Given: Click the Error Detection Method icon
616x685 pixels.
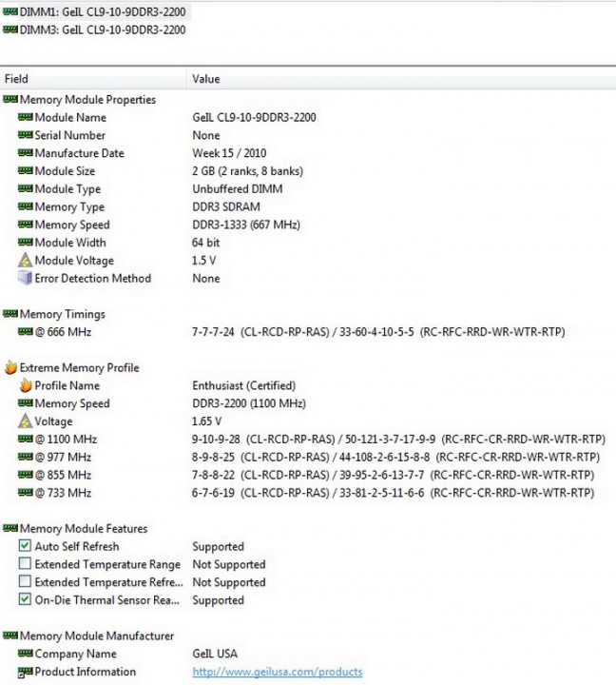Looking at the screenshot, I should pyautogui.click(x=26, y=278).
